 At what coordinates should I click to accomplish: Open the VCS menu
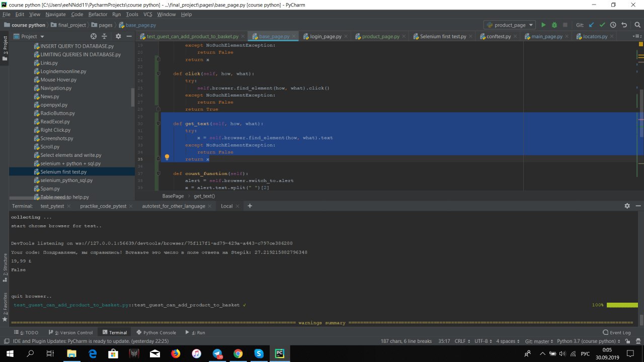[147, 15]
